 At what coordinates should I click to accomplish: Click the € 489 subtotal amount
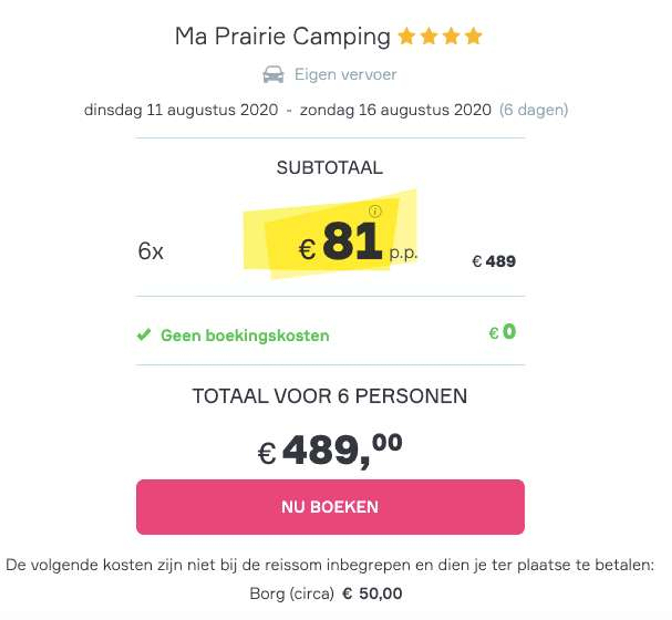click(x=493, y=261)
